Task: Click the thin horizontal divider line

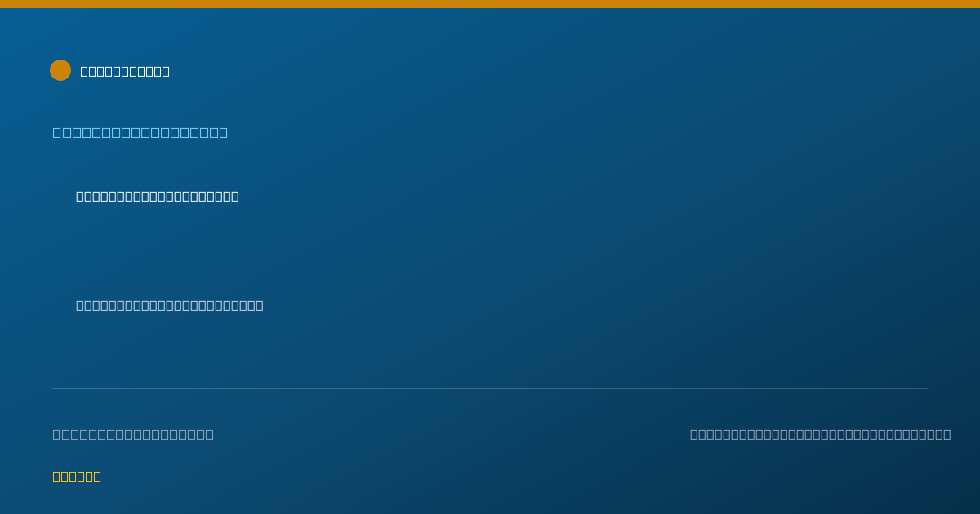Action: (x=490, y=388)
